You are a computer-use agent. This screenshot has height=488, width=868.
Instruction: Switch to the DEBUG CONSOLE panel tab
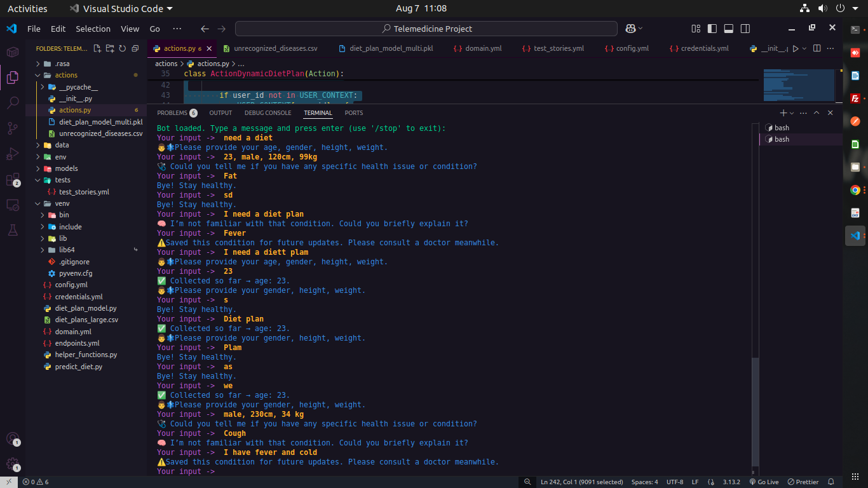(x=268, y=113)
